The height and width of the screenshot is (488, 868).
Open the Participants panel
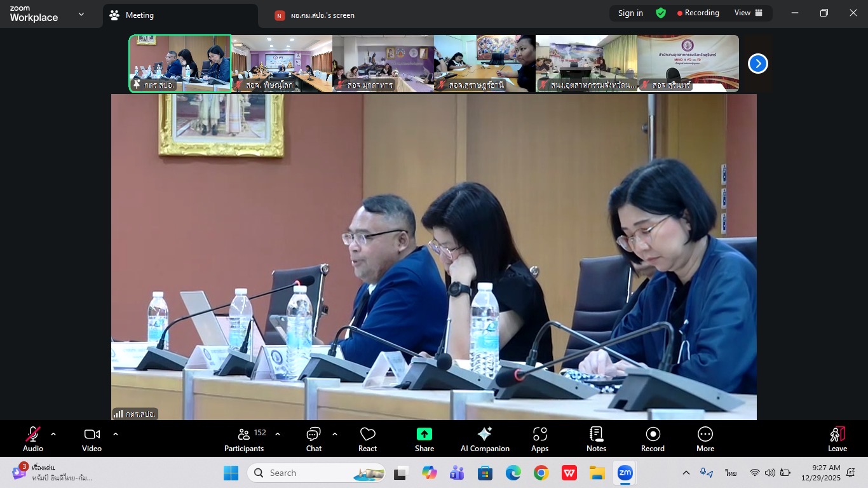coord(244,439)
